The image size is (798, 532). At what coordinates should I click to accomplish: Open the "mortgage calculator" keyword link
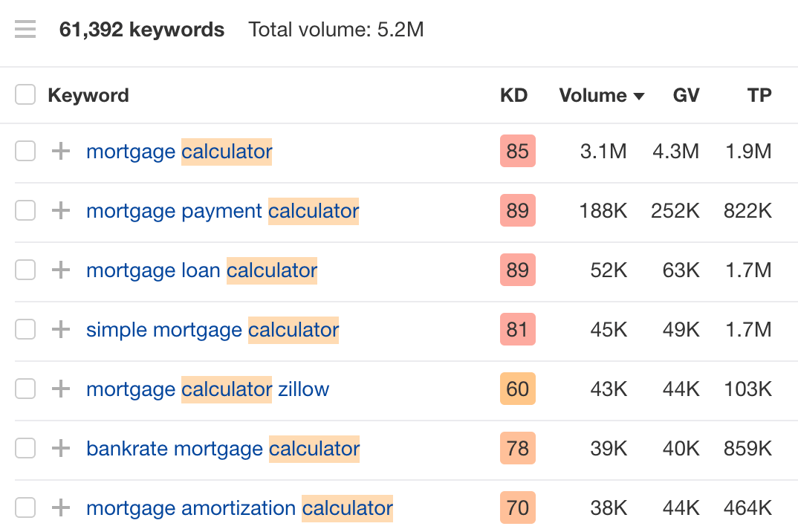179,151
